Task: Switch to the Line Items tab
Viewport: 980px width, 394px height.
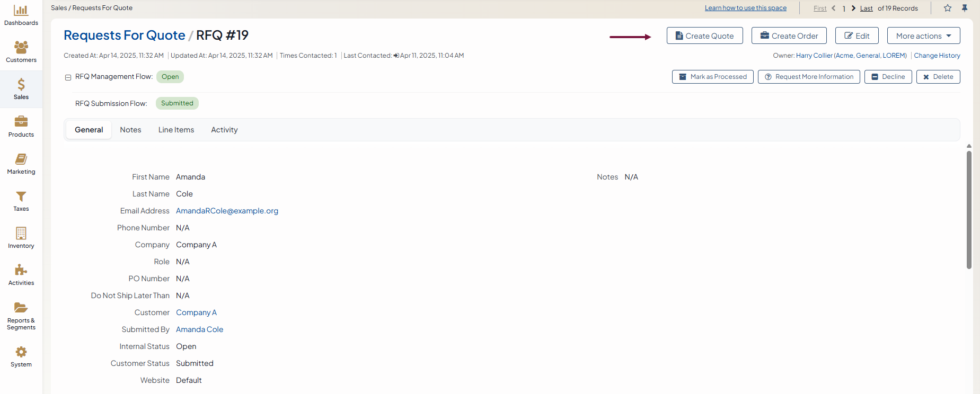Action: [x=176, y=130]
